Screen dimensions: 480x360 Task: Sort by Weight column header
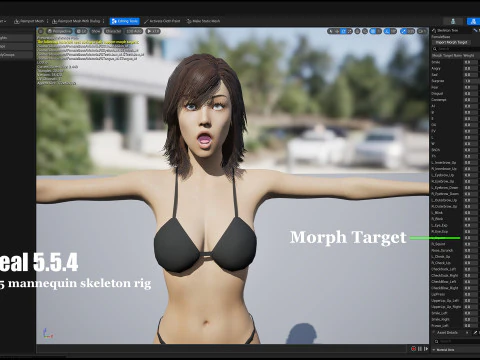click(x=469, y=55)
